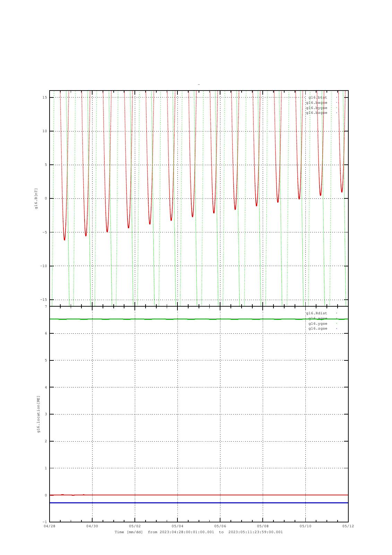This screenshot has width=392, height=555.
Task: Click the thick blue line in location plot
Action: point(199,503)
